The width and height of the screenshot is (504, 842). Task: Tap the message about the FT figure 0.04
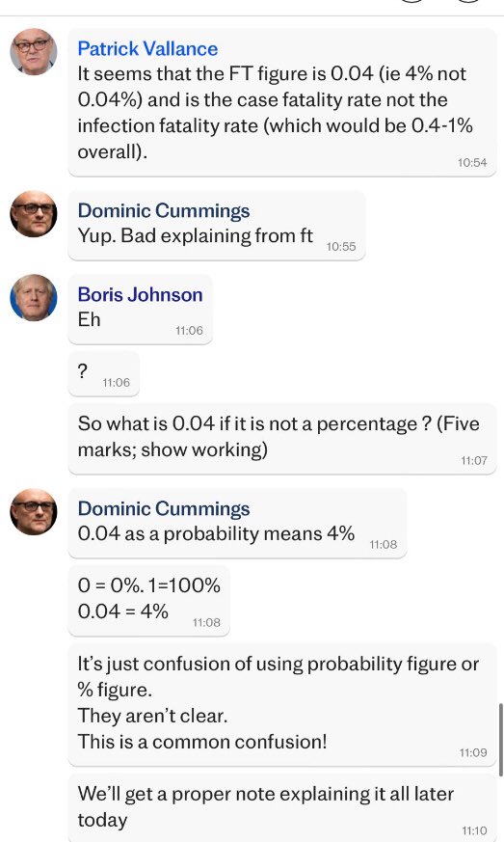pyautogui.click(x=282, y=102)
